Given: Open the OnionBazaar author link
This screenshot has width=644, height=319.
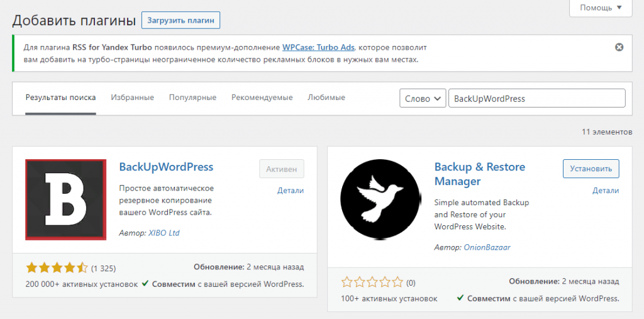Looking at the screenshot, I should tap(487, 247).
